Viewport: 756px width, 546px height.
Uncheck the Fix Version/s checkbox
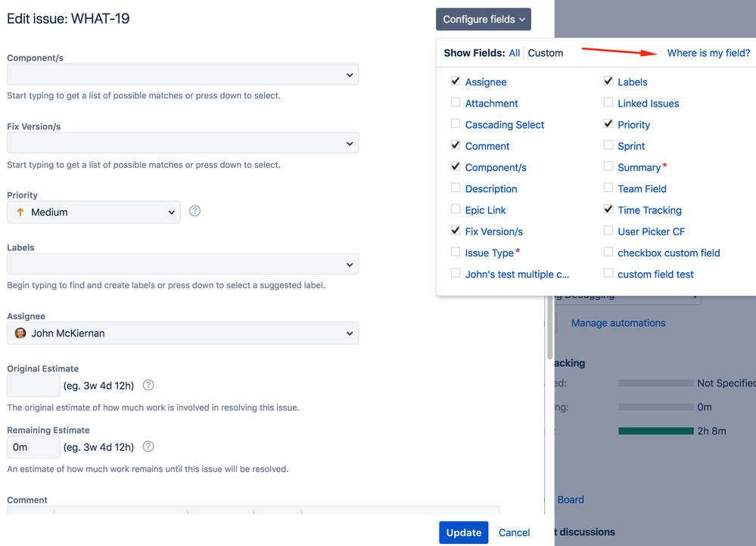point(455,231)
